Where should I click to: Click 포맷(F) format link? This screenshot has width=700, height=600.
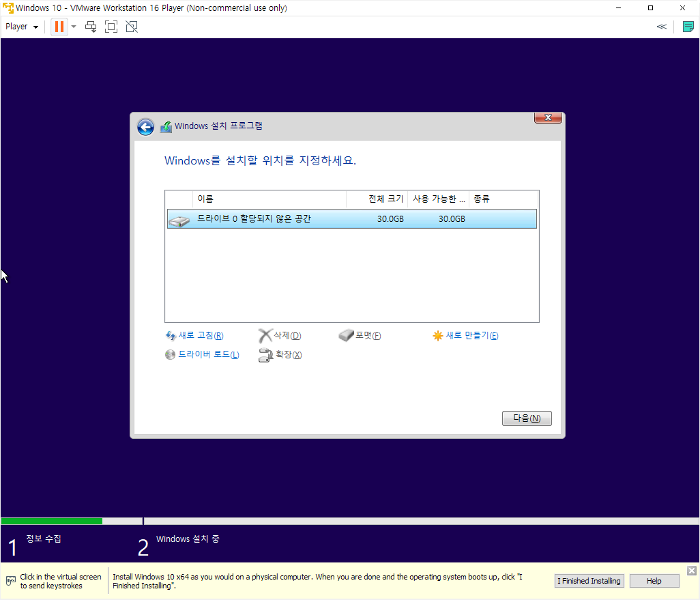[368, 336]
